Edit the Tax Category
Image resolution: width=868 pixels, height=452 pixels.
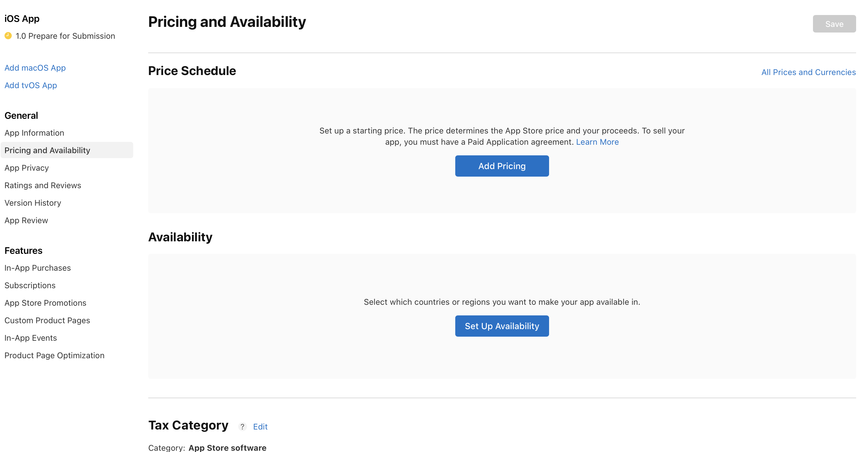point(260,426)
